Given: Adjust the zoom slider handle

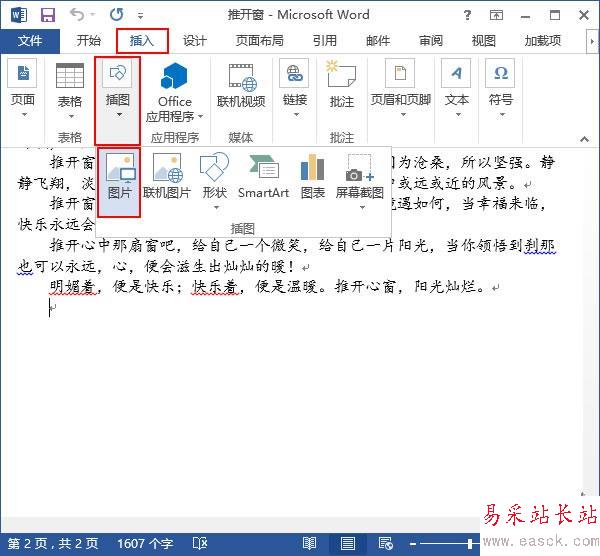Looking at the screenshot, I should tap(470, 543).
